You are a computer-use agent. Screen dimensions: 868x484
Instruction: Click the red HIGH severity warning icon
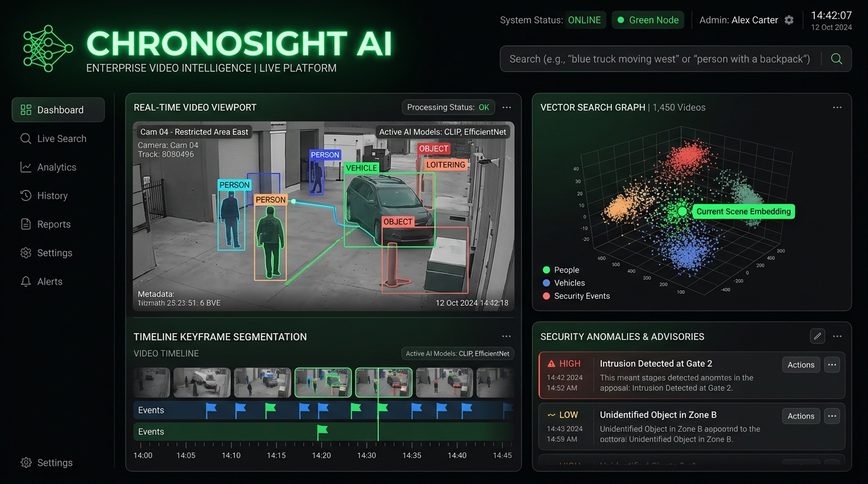[x=551, y=364]
